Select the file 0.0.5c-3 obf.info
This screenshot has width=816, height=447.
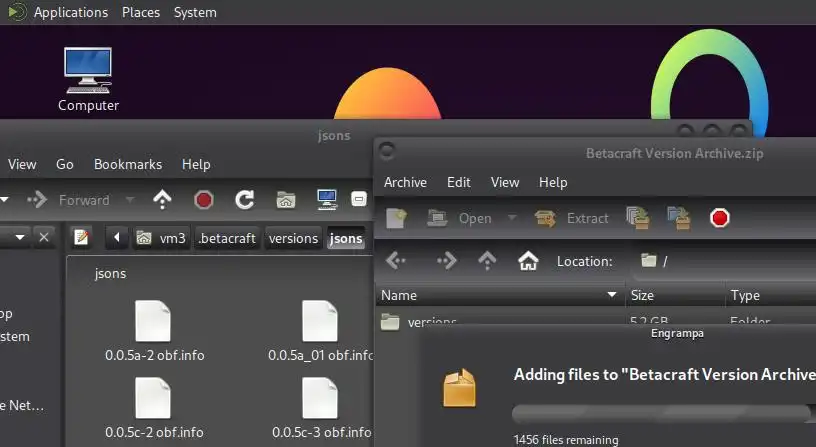click(322, 408)
